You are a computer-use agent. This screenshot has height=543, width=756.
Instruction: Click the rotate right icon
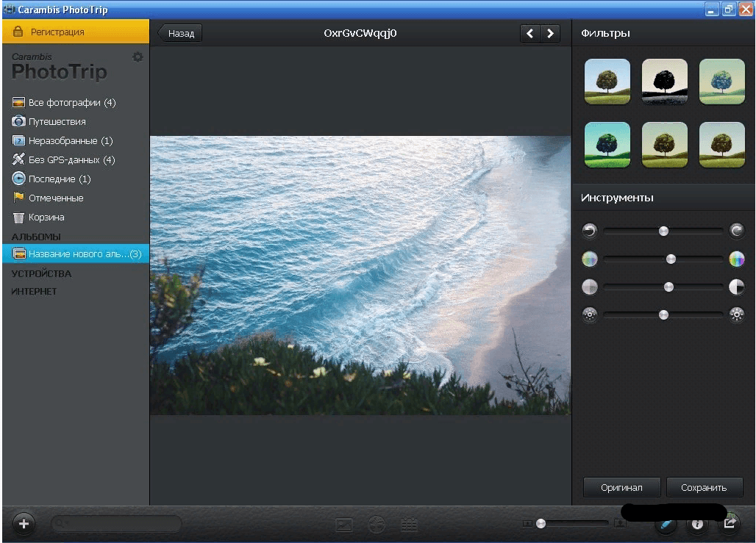(x=736, y=231)
